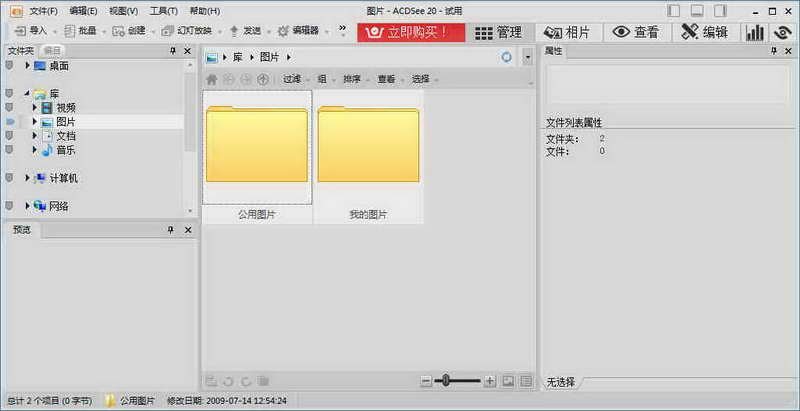
Task: Pin the 文件夹 panel using pushpin icon
Action: point(173,50)
